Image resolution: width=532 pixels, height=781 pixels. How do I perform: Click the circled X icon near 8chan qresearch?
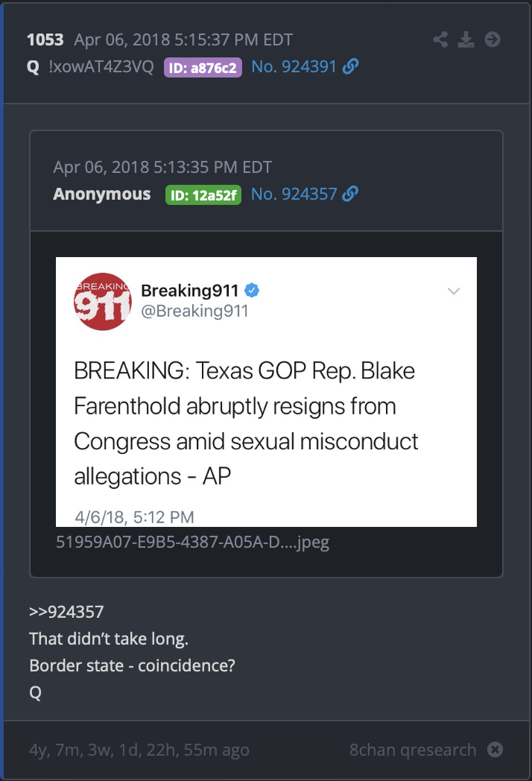point(495,750)
